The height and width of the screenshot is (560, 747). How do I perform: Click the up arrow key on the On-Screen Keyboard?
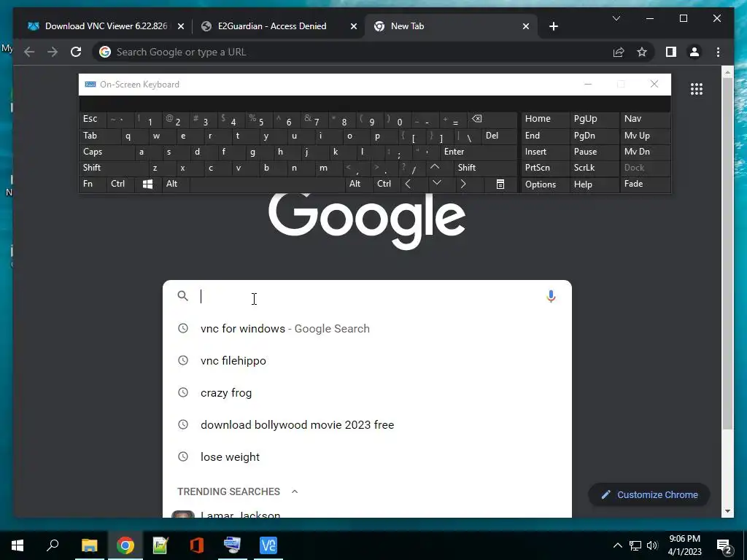click(x=435, y=167)
